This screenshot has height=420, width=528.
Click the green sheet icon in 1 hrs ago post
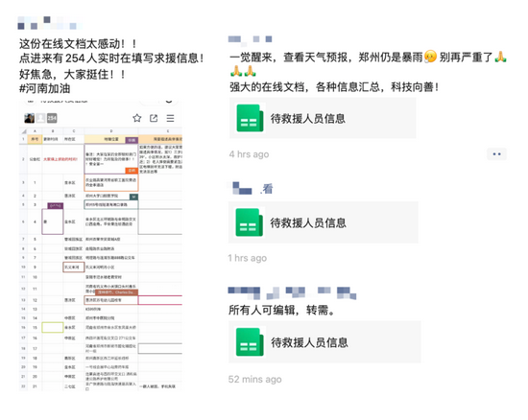click(x=250, y=222)
